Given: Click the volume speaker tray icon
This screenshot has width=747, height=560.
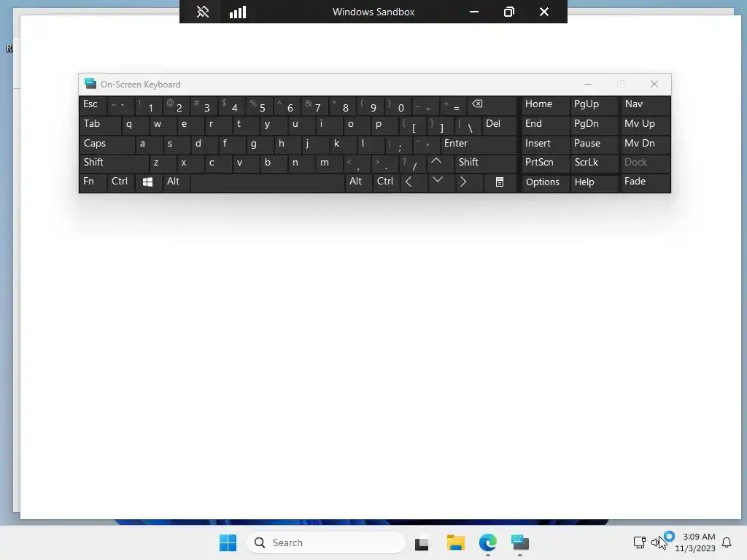Looking at the screenshot, I should pyautogui.click(x=657, y=542).
